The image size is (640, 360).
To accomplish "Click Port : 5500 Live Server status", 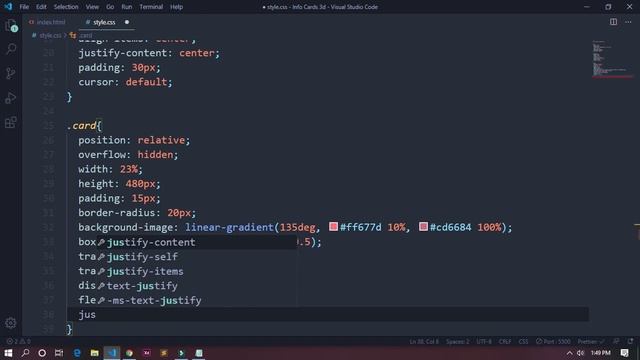I will [x=553, y=342].
